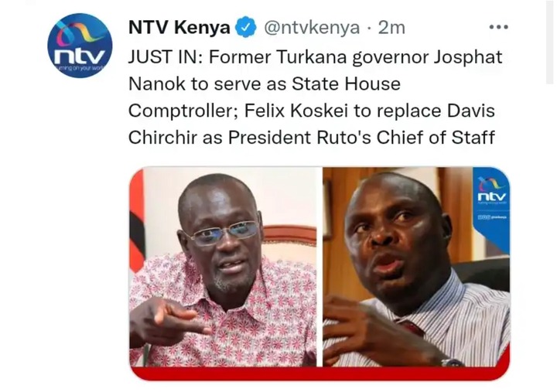Click the vertical scrollbar at right edge
This screenshot has height=392, width=557.
click(549, 42)
